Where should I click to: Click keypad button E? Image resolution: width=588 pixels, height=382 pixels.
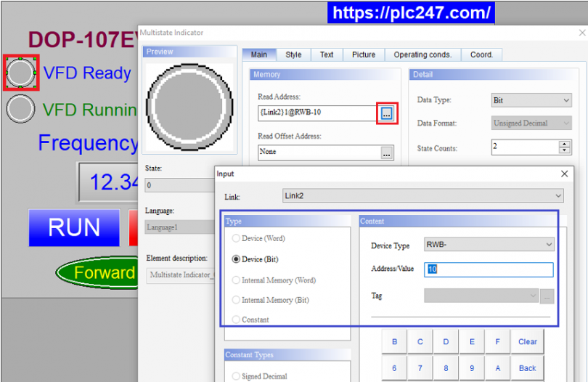click(x=472, y=342)
